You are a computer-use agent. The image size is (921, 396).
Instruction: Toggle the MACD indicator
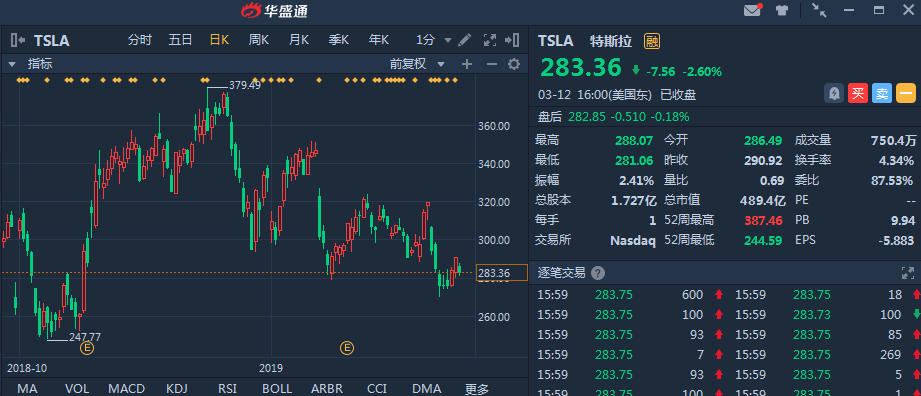[126, 389]
